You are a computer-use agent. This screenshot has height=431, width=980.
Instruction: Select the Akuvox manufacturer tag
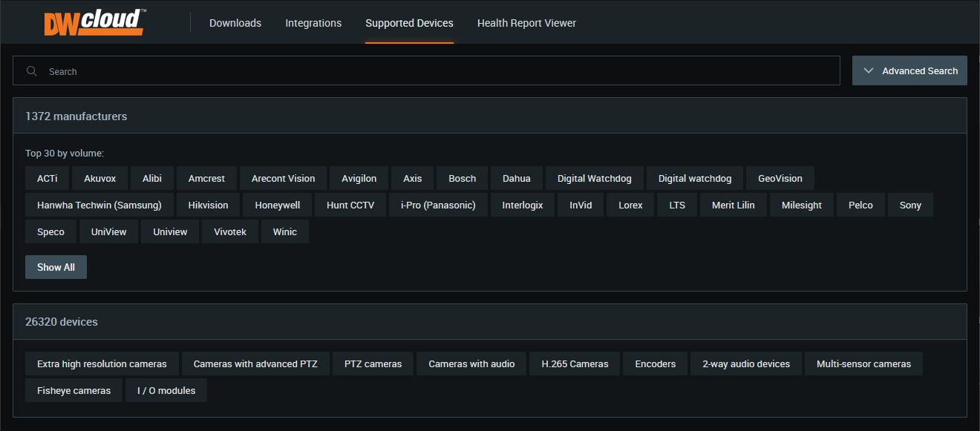100,178
